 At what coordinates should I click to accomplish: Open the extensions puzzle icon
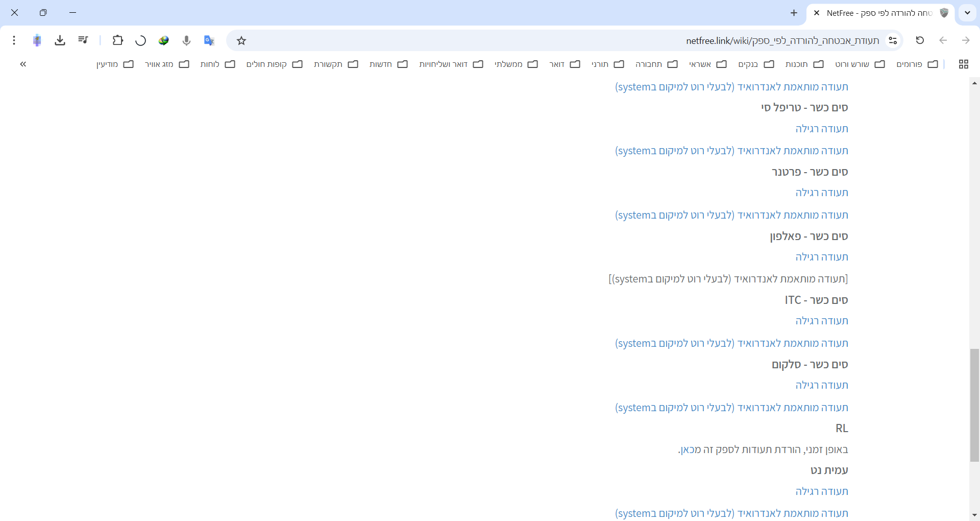point(118,40)
